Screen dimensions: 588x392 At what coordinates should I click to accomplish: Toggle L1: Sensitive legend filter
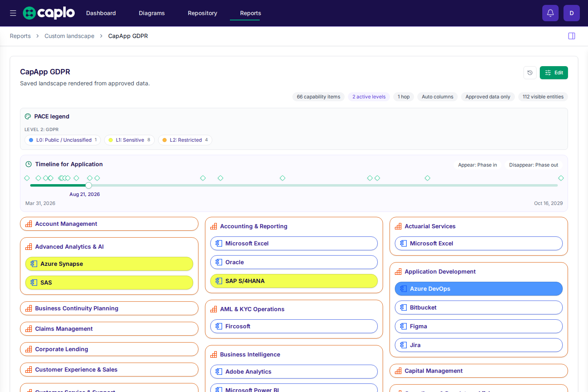(129, 140)
